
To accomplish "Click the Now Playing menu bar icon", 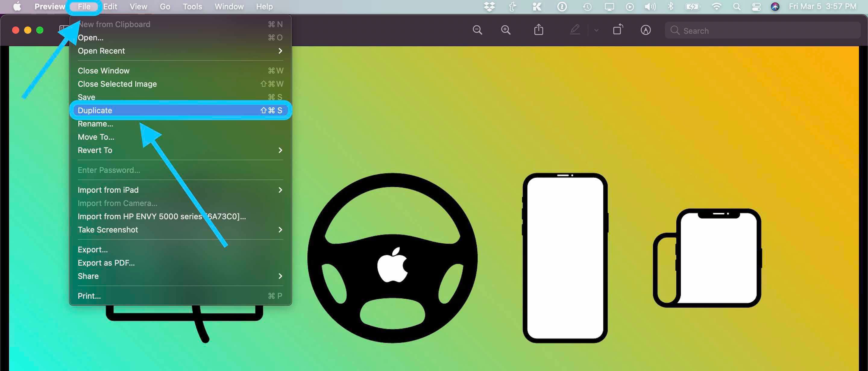I will (x=629, y=6).
